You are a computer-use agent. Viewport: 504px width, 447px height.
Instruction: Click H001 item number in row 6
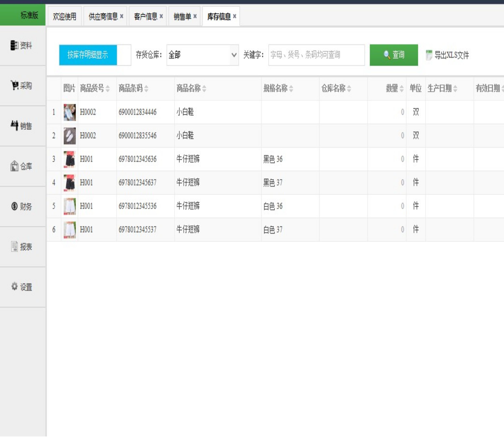(x=86, y=230)
